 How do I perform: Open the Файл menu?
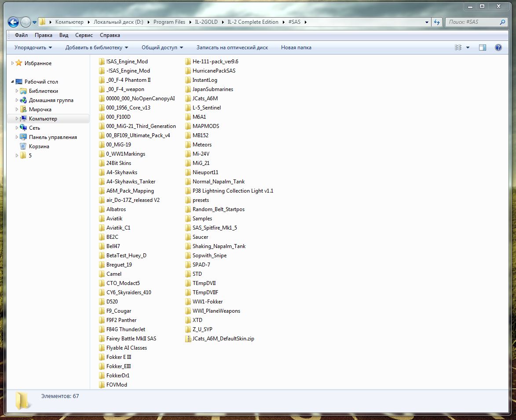pyautogui.click(x=21, y=35)
